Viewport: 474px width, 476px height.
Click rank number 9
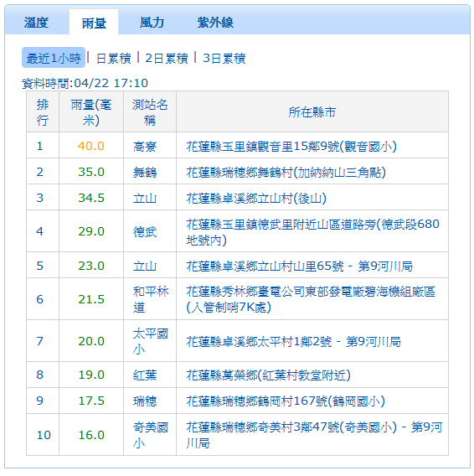(39, 401)
